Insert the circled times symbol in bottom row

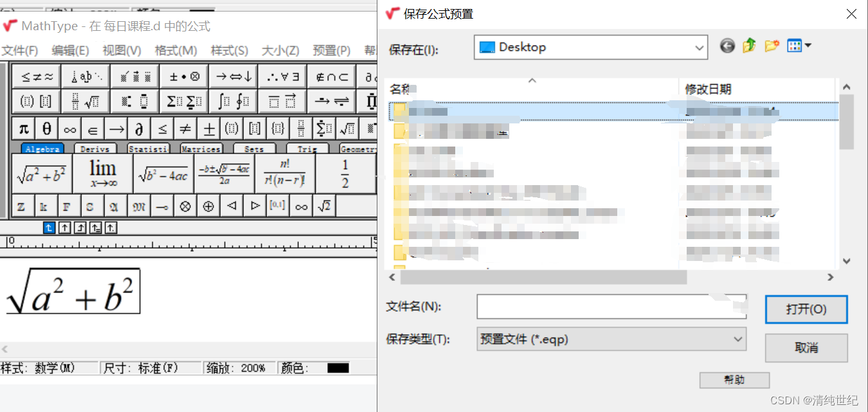[185, 206]
